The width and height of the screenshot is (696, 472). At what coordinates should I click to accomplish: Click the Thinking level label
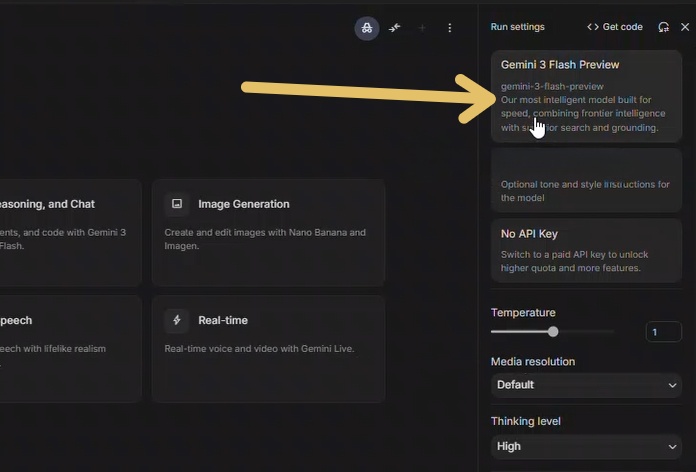[x=526, y=421]
